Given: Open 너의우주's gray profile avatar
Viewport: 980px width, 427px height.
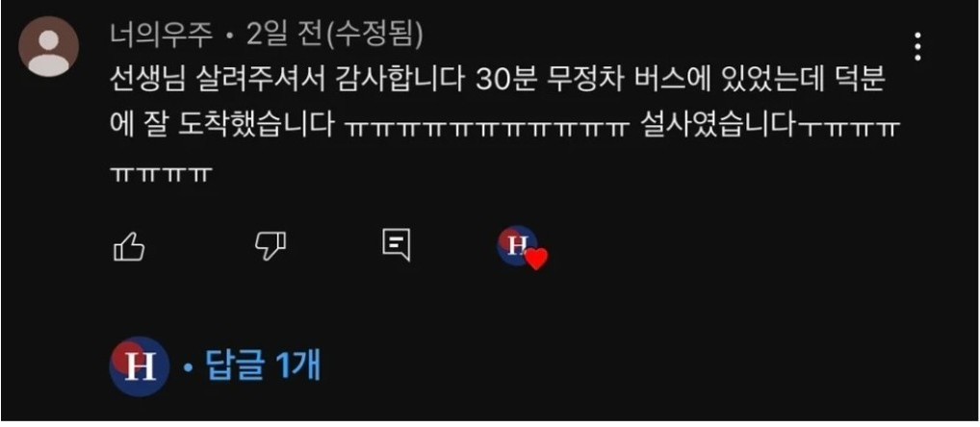Looking at the screenshot, I should [49, 47].
